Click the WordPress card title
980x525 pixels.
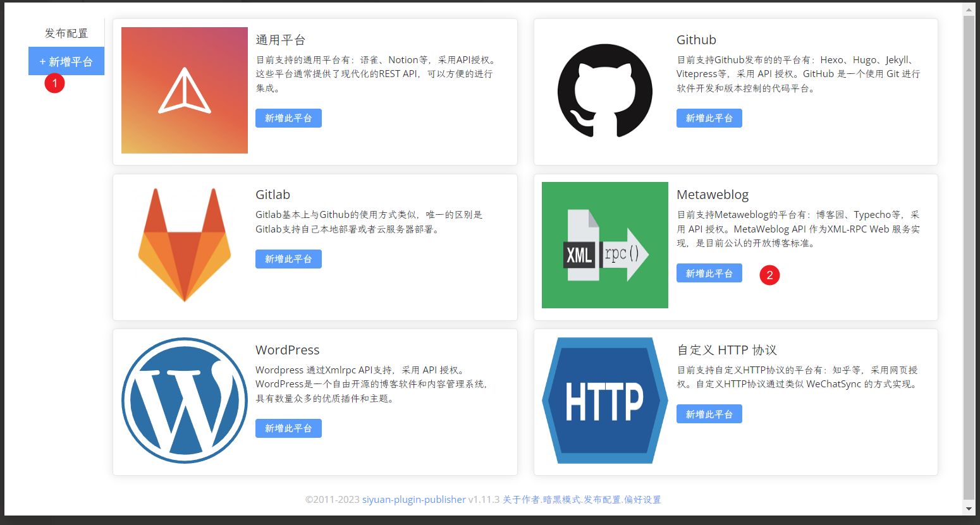coord(287,350)
